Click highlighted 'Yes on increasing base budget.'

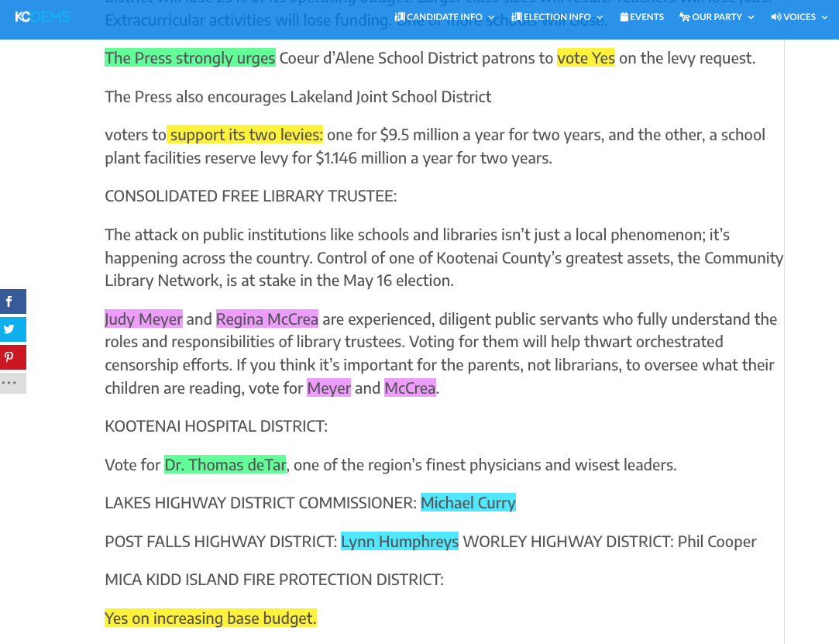(x=210, y=618)
